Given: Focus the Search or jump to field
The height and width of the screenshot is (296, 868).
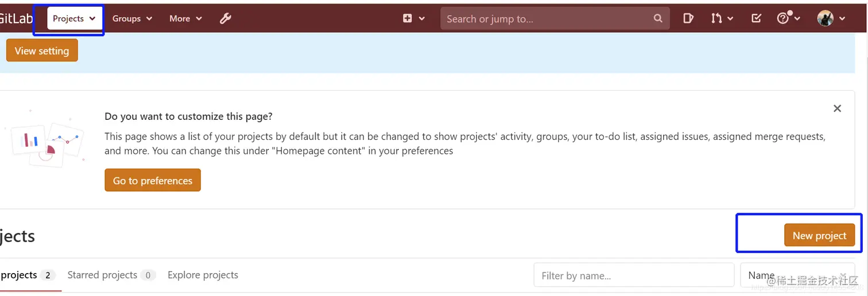Looking at the screenshot, I should [x=555, y=18].
